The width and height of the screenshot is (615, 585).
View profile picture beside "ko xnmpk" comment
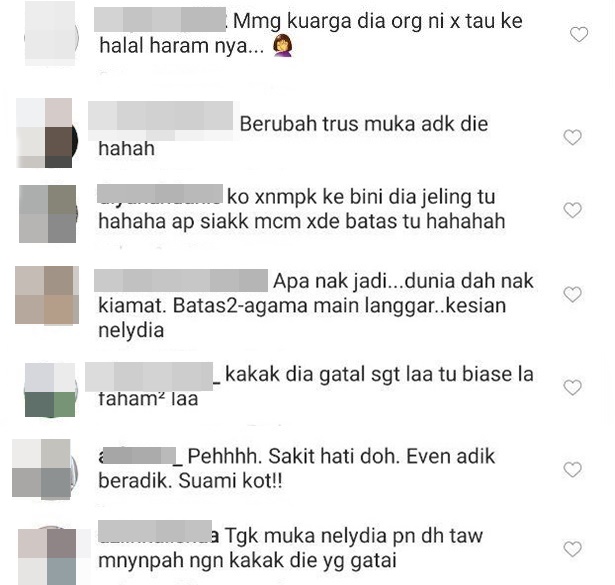(x=48, y=214)
